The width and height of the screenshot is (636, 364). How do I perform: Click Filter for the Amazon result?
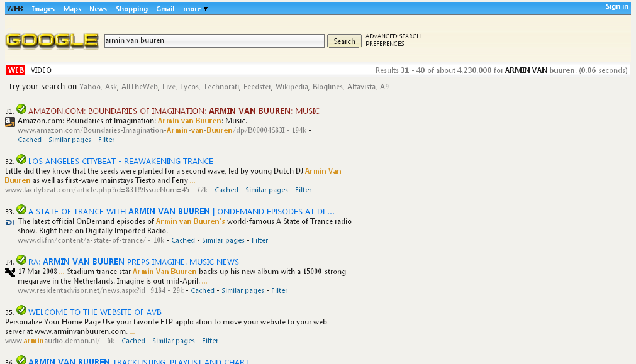pos(106,140)
